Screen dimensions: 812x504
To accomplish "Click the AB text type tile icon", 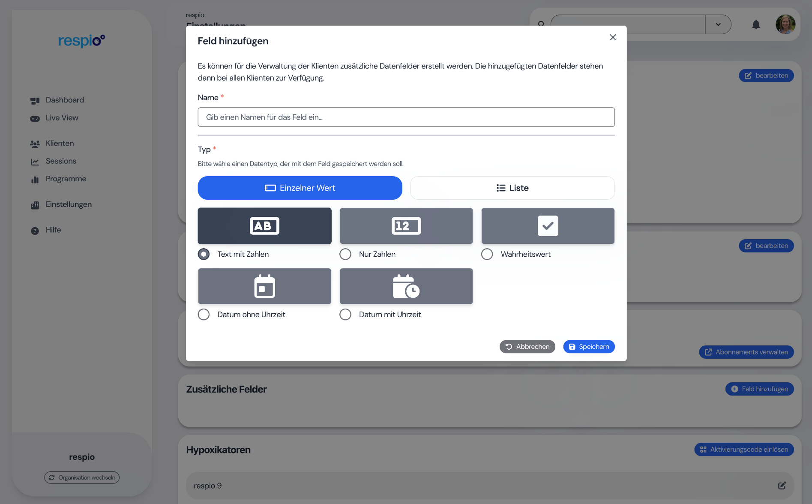I will (264, 226).
